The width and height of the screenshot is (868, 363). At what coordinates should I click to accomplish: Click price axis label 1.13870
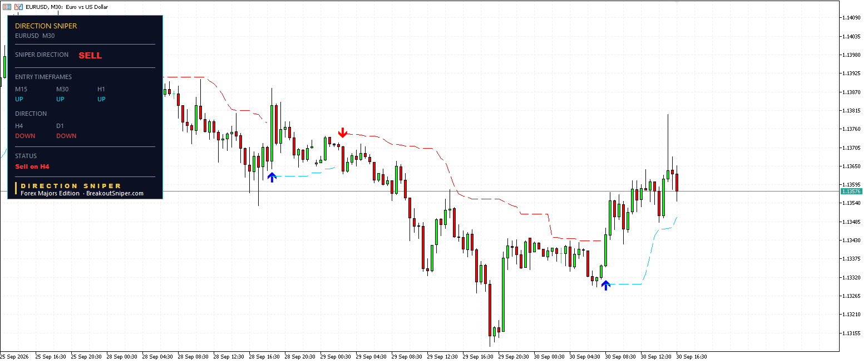[852, 92]
